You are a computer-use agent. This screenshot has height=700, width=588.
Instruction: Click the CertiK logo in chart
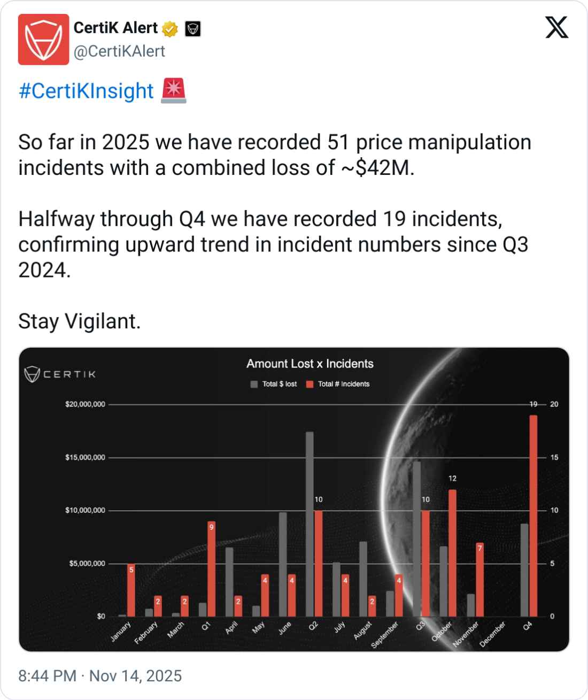coord(60,374)
